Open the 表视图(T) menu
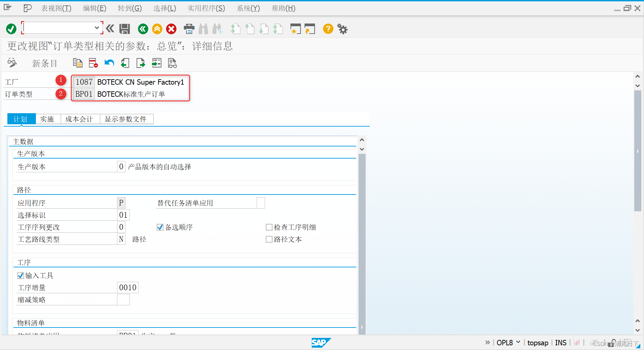Image resolution: width=644 pixels, height=350 pixels. click(x=56, y=8)
